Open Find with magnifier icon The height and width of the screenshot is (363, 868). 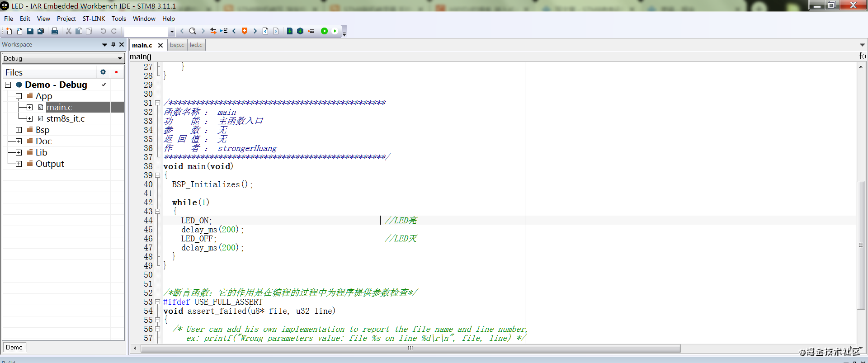pyautogui.click(x=193, y=31)
